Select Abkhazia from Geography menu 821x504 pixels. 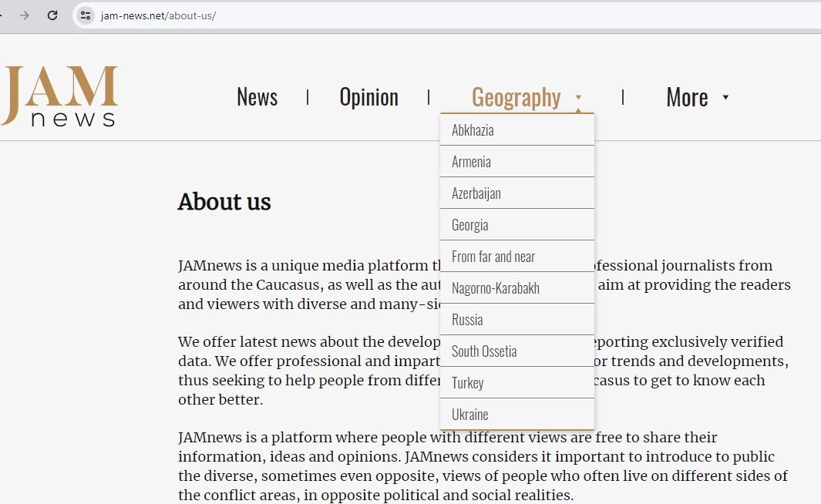(473, 130)
